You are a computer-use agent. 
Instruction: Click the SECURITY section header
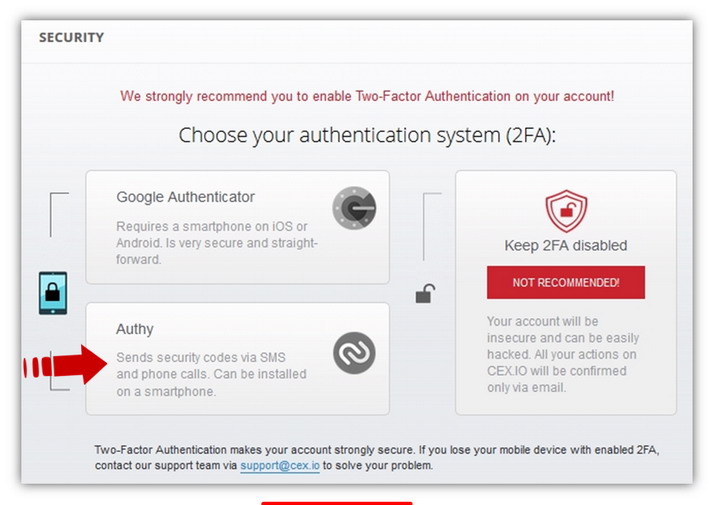click(x=71, y=38)
